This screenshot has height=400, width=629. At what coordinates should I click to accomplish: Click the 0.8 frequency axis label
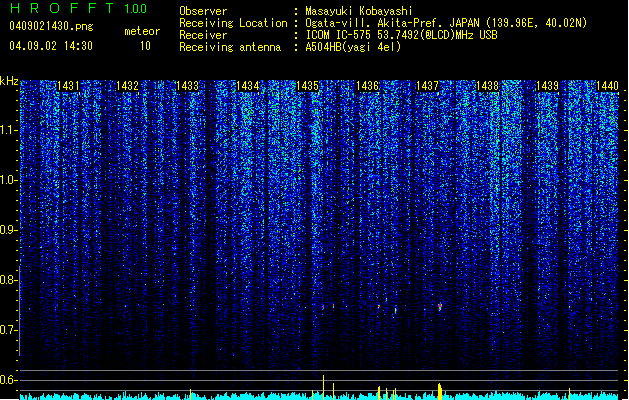(x=8, y=280)
